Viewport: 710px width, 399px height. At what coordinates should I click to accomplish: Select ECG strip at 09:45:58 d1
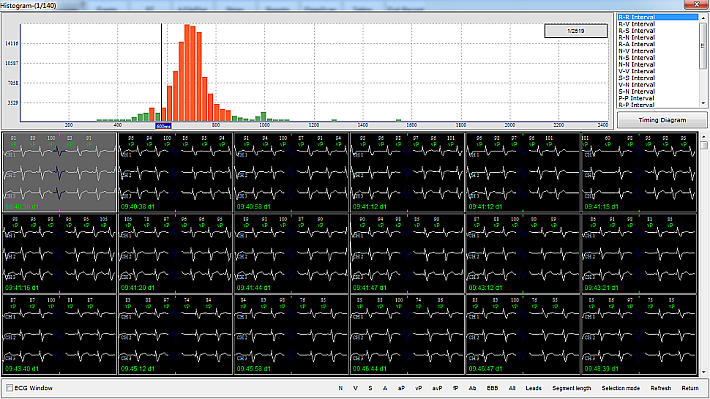(x=291, y=335)
